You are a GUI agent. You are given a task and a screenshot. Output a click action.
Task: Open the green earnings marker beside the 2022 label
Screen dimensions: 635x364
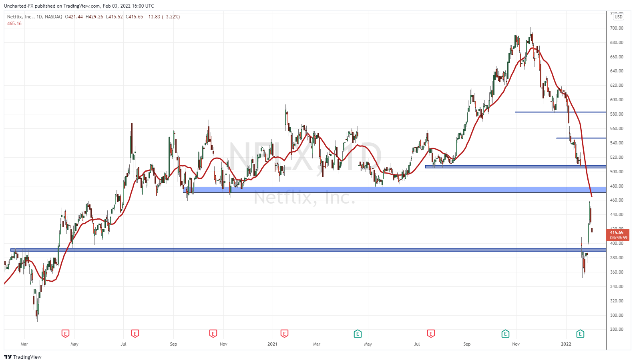pyautogui.click(x=580, y=334)
